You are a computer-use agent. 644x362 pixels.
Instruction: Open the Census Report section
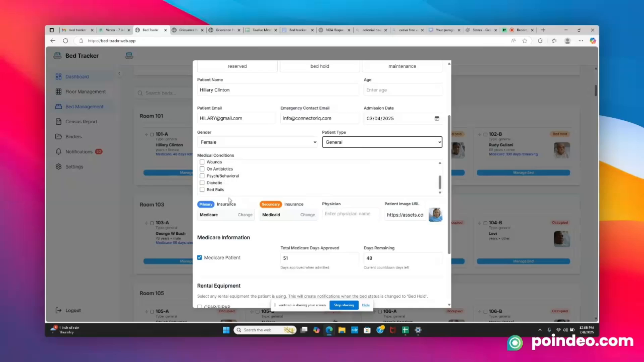click(x=82, y=121)
